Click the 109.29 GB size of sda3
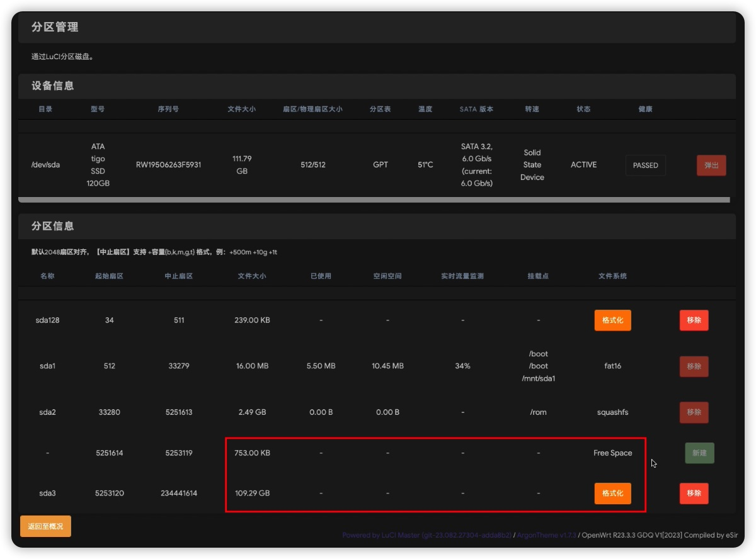Viewport: 756px width, 559px height. coord(252,494)
